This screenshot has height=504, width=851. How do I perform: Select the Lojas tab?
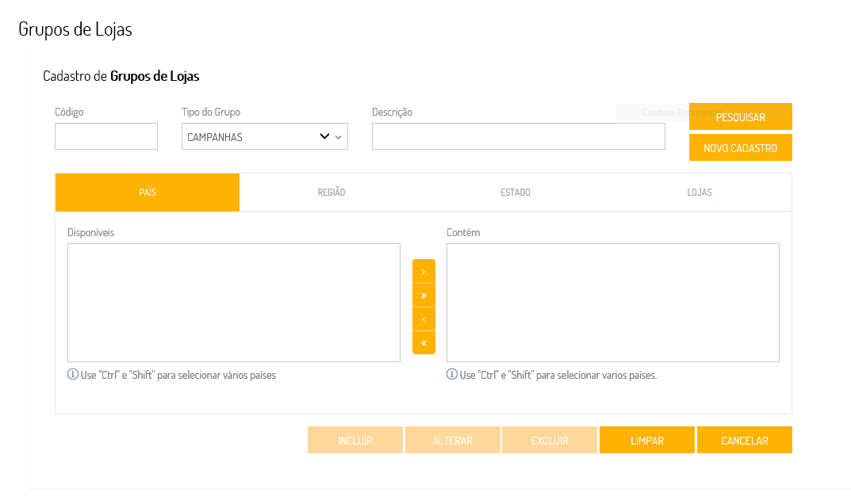(x=700, y=193)
